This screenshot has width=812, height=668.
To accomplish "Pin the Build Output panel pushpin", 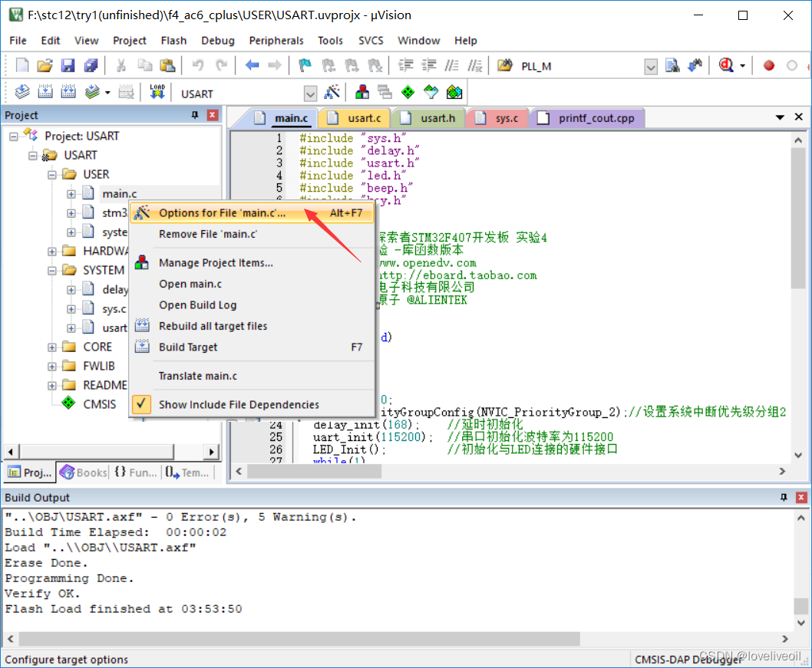I will tap(784, 497).
